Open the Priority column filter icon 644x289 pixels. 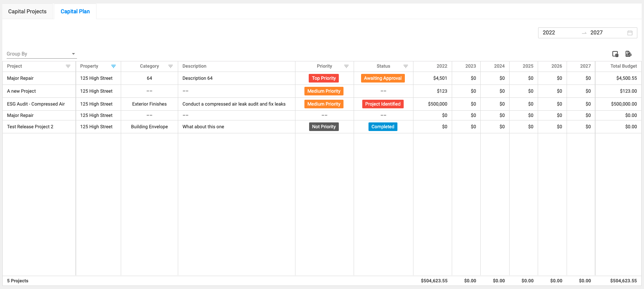pyautogui.click(x=346, y=66)
